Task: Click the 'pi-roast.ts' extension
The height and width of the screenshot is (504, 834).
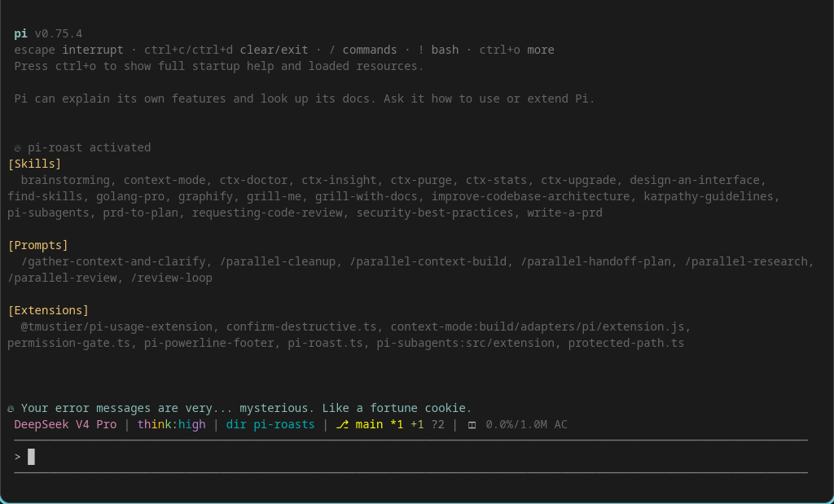Action: coord(325,343)
